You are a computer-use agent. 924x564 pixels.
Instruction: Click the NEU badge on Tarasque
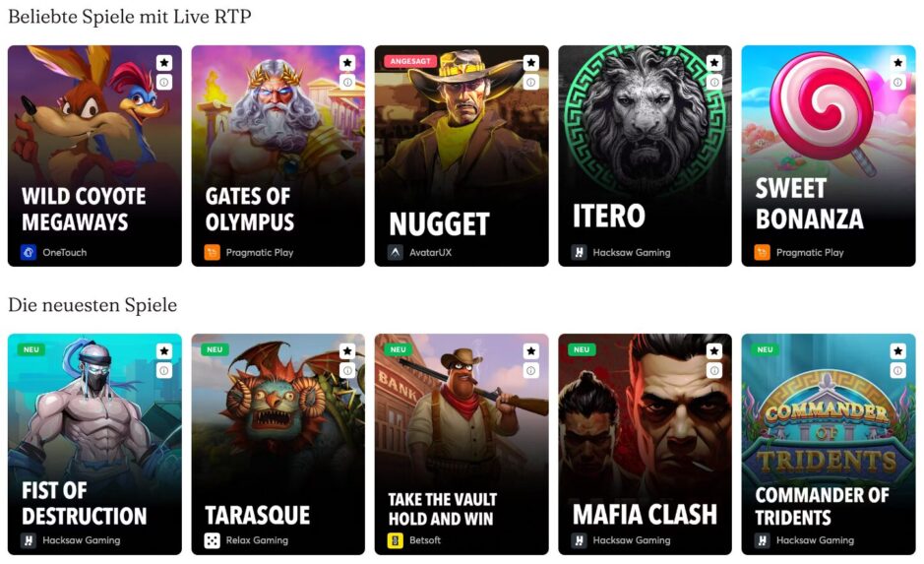[215, 349]
